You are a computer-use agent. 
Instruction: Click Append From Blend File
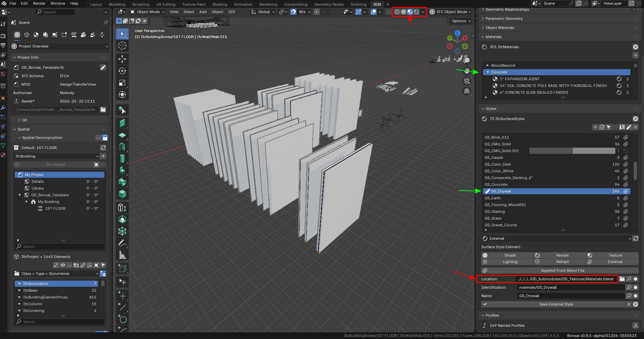coord(562,271)
